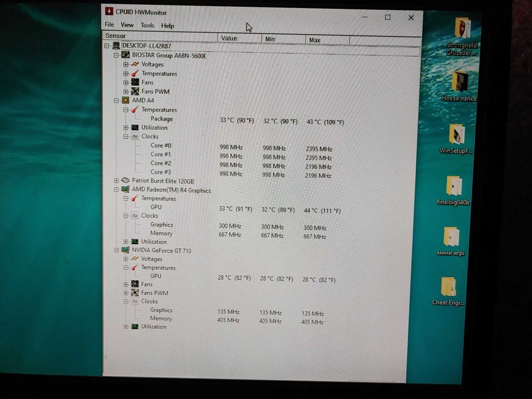532x399 pixels.
Task: Expand Voltages under BIOSTAR motherboard
Action: pyautogui.click(x=126, y=64)
